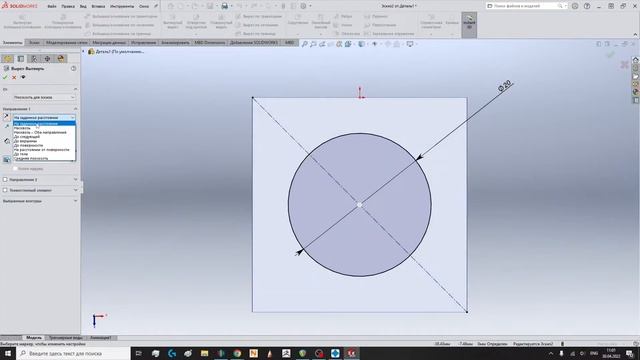Image resolution: width=640 pixels, height=360 pixels.
Task: Switch to the Модель bottom tab
Action: click(x=34, y=338)
